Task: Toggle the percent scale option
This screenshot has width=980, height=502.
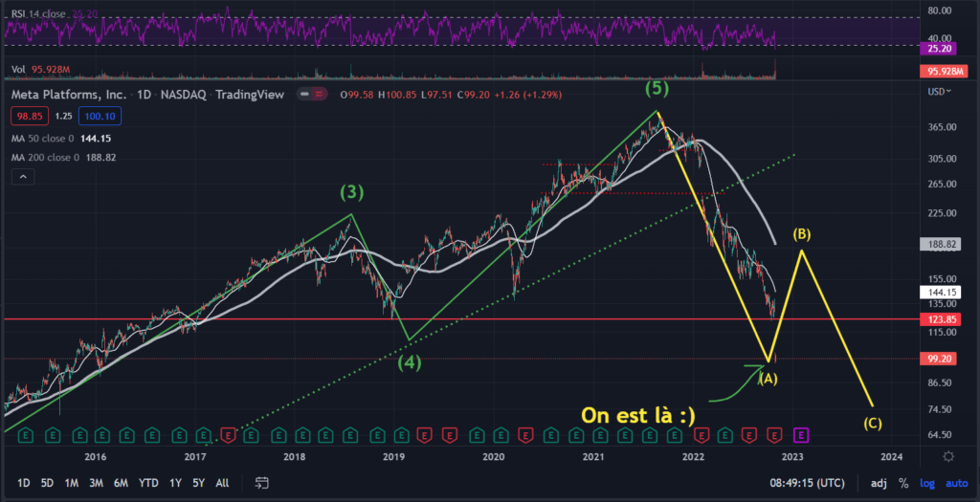Action: pos(903,483)
